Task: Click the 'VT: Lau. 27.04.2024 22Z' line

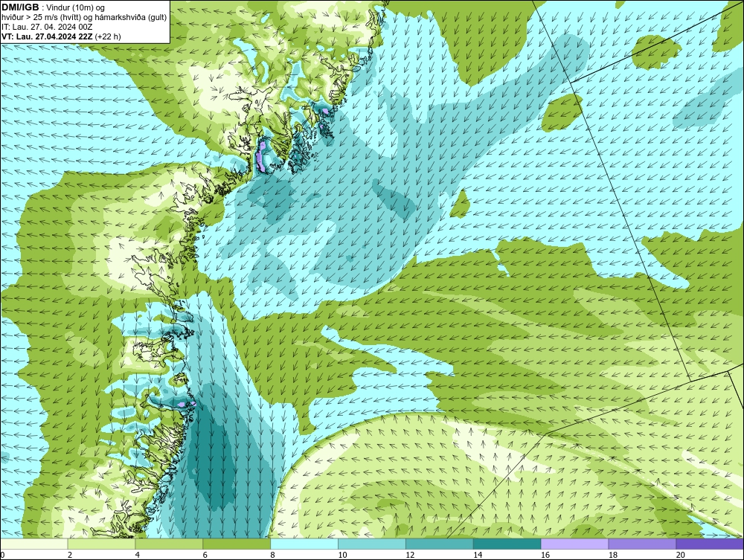Action: pos(47,36)
